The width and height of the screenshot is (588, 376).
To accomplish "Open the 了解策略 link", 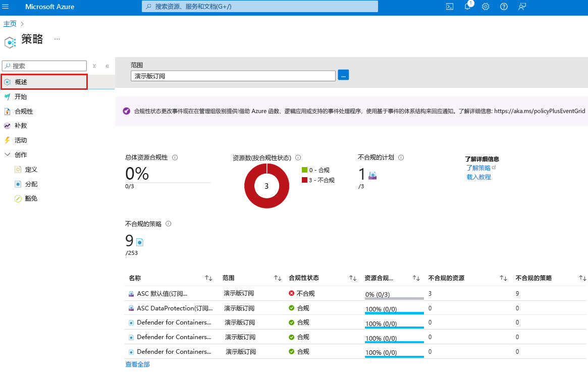I will click(x=478, y=168).
